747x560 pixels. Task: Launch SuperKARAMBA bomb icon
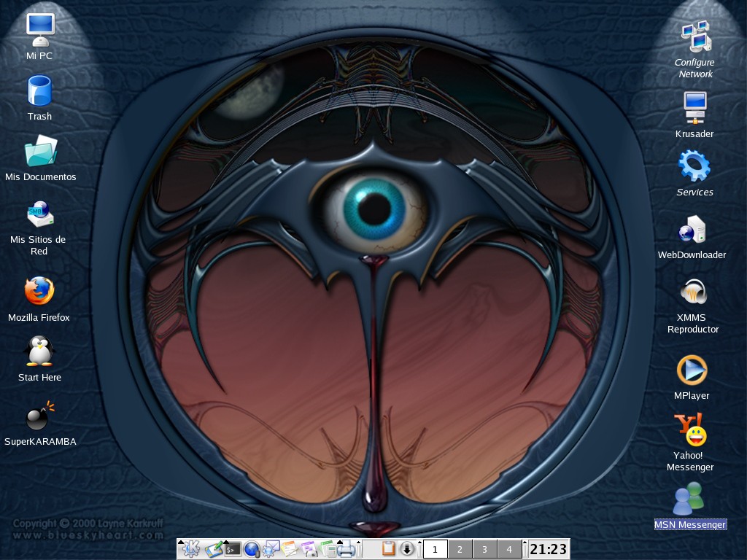tap(40, 415)
